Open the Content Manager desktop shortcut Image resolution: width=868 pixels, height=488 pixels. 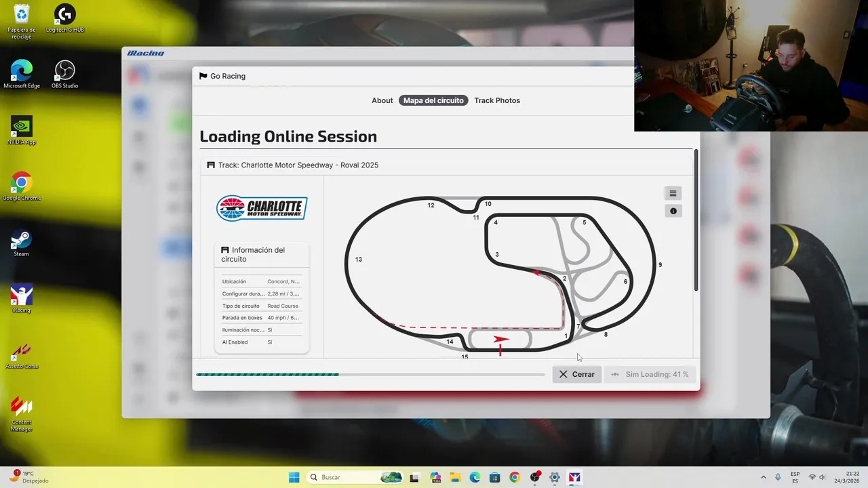coord(22,413)
